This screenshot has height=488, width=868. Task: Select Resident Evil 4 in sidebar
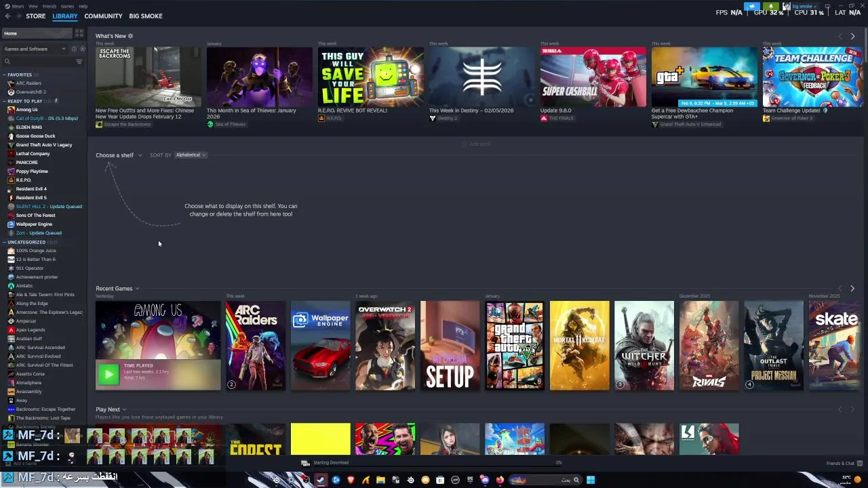(x=31, y=189)
